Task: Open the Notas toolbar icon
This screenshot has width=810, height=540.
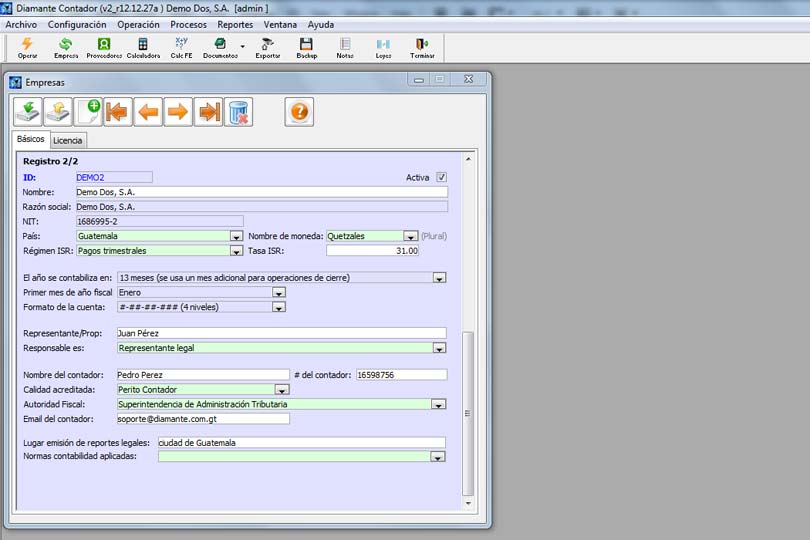Action: coord(345,48)
